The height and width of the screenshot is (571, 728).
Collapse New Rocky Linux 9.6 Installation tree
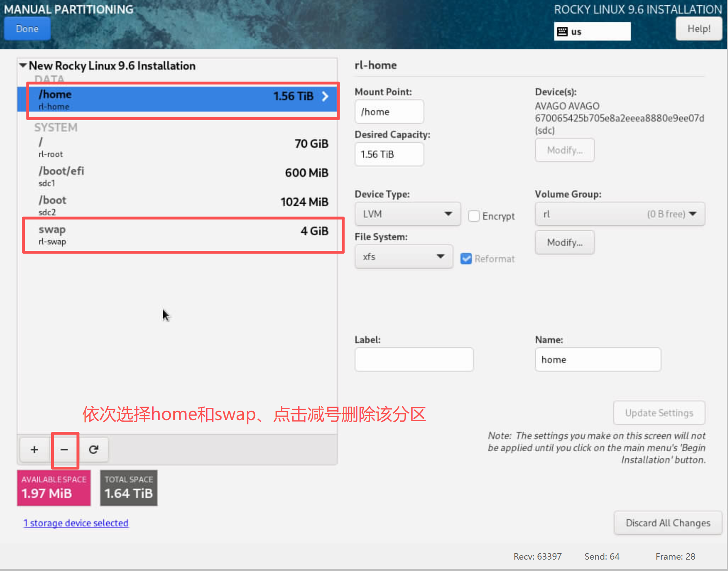[23, 65]
